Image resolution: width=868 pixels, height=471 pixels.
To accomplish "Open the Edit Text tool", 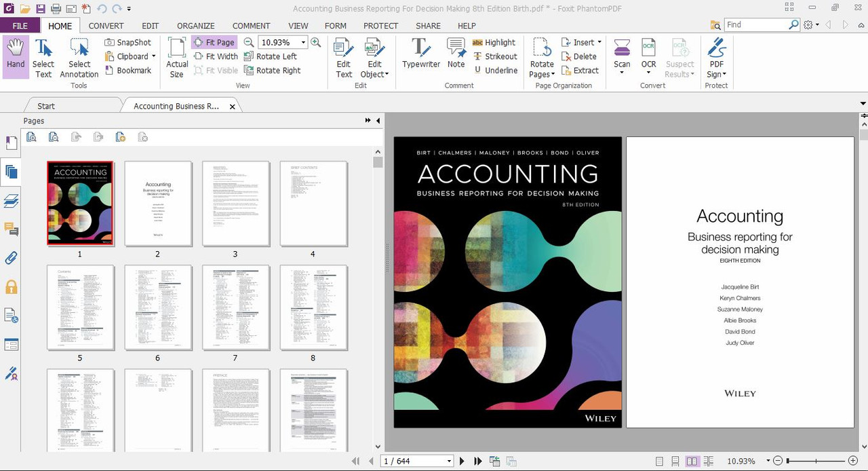I will [x=344, y=57].
